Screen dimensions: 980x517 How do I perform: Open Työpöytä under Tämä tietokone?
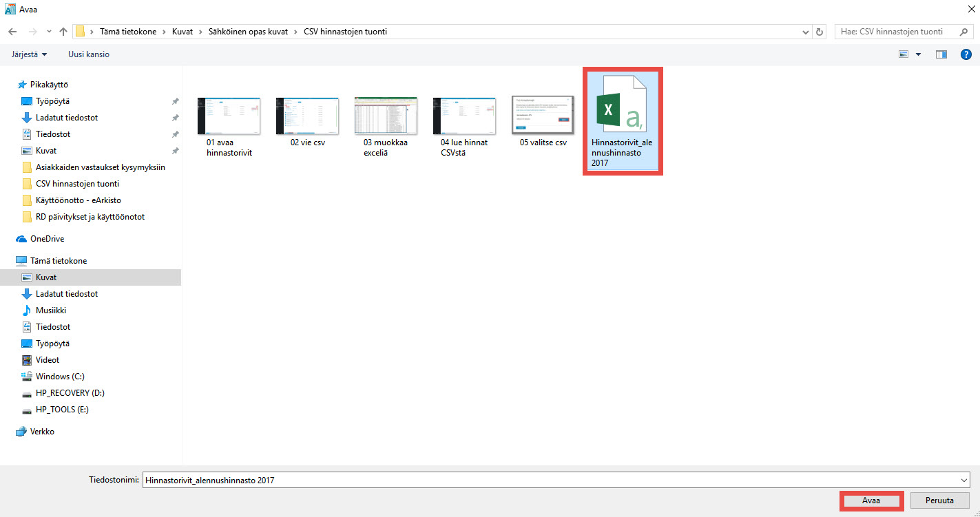click(x=53, y=344)
